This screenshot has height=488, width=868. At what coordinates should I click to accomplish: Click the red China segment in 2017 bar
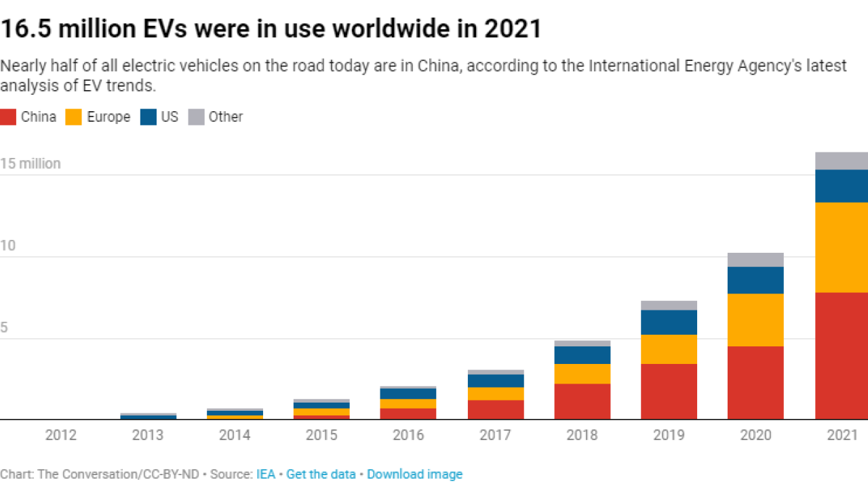495,409
